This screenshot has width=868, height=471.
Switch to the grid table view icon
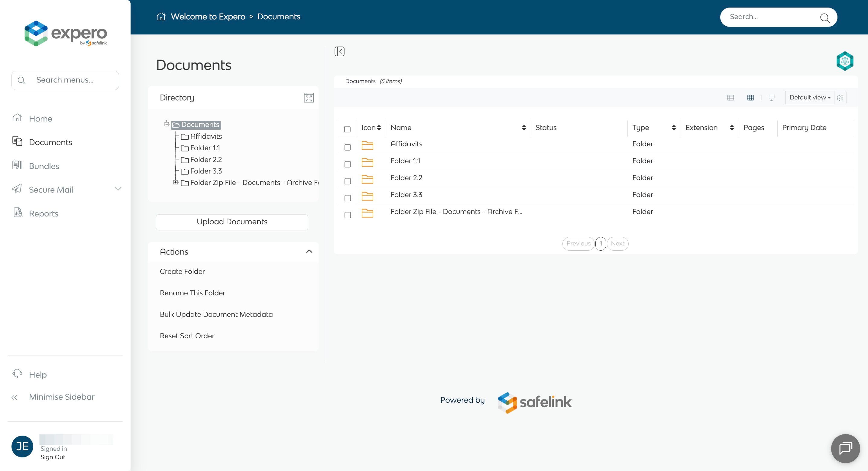tap(750, 98)
